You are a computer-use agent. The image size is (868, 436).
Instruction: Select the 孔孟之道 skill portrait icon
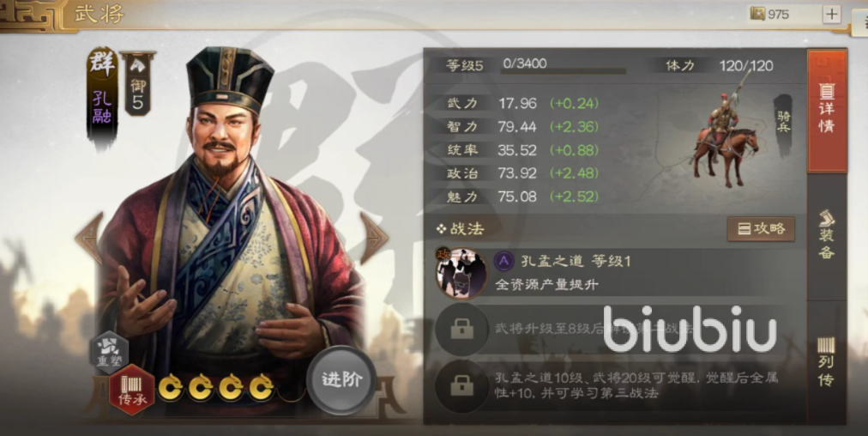(x=461, y=273)
